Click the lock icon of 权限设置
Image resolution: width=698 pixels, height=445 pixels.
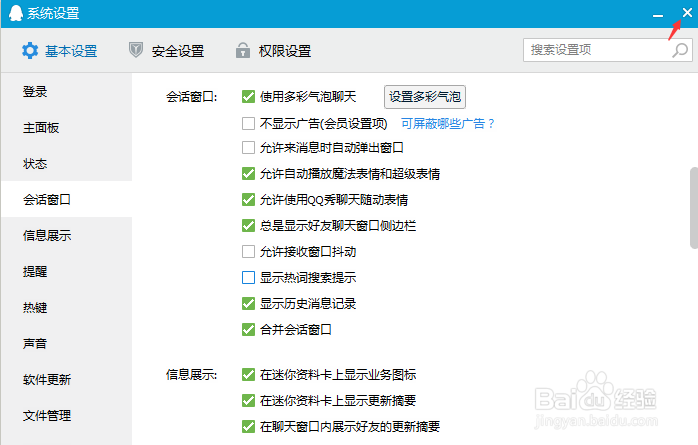pos(243,50)
